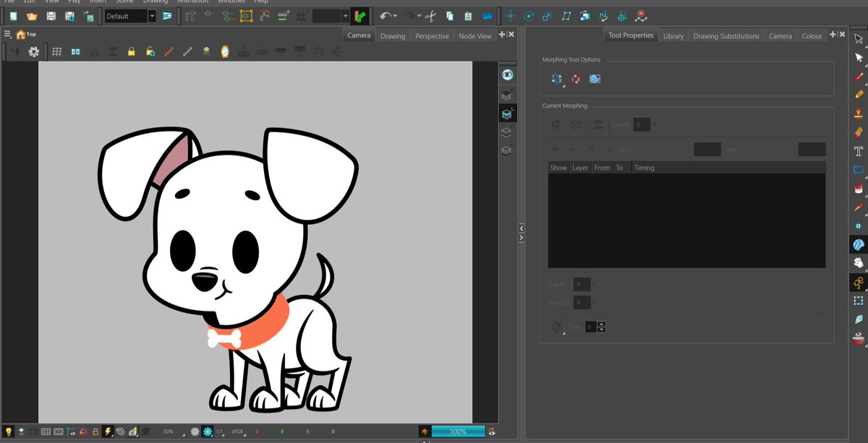This screenshot has width=868, height=443.
Task: Open the Library tab
Action: [673, 36]
